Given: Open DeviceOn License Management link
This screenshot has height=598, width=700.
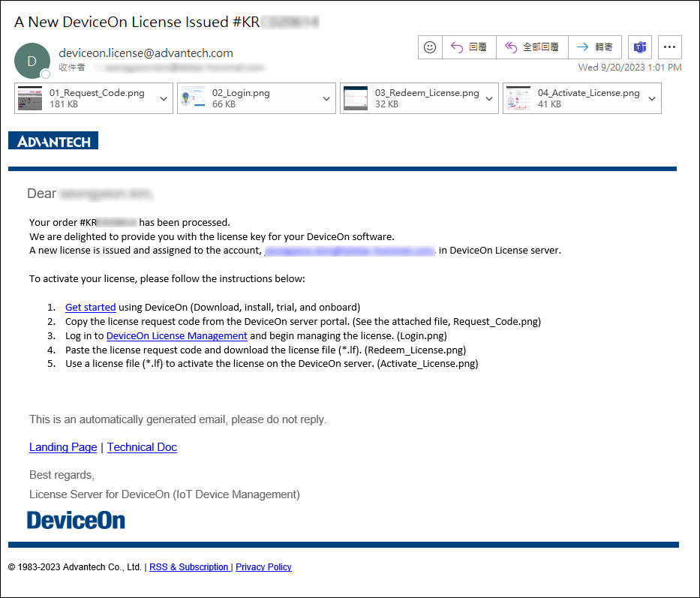Looking at the screenshot, I should 177,336.
